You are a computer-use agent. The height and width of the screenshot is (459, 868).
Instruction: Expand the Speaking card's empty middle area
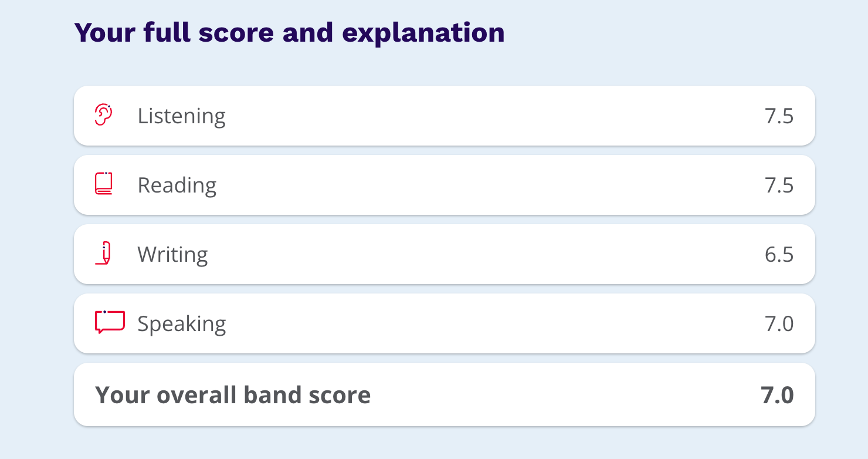(493, 324)
